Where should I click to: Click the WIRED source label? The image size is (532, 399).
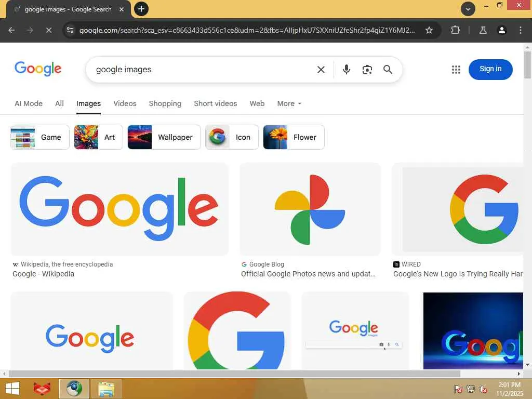411,264
